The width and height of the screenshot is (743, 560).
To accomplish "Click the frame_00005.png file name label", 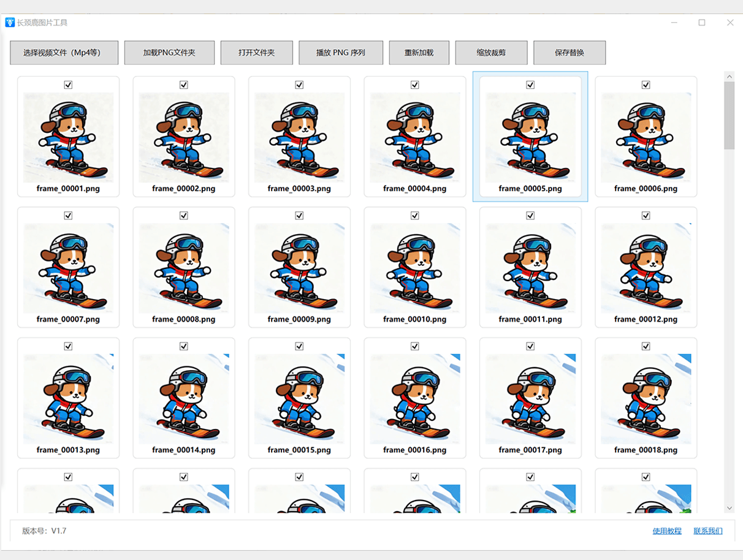I will 530,189.
